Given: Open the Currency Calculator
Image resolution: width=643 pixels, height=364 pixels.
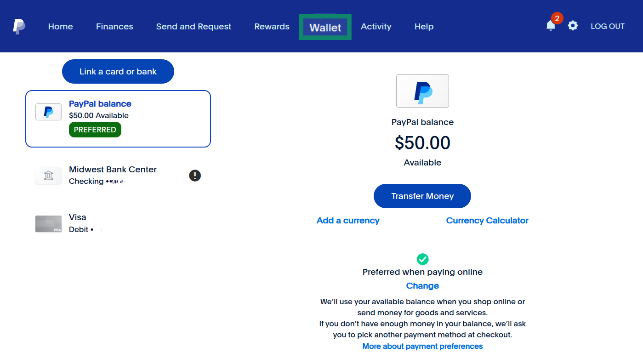Looking at the screenshot, I should point(487,220).
